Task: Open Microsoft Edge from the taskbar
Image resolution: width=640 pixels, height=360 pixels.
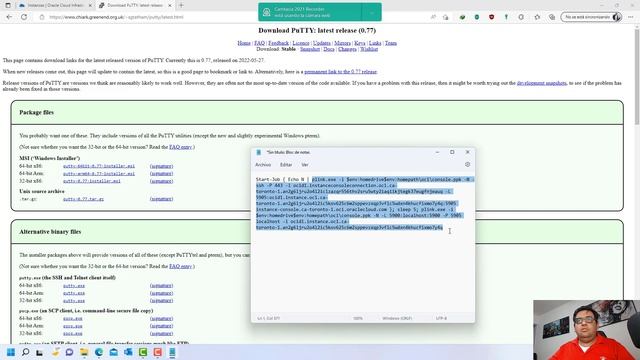Action: pyautogui.click(x=99, y=352)
